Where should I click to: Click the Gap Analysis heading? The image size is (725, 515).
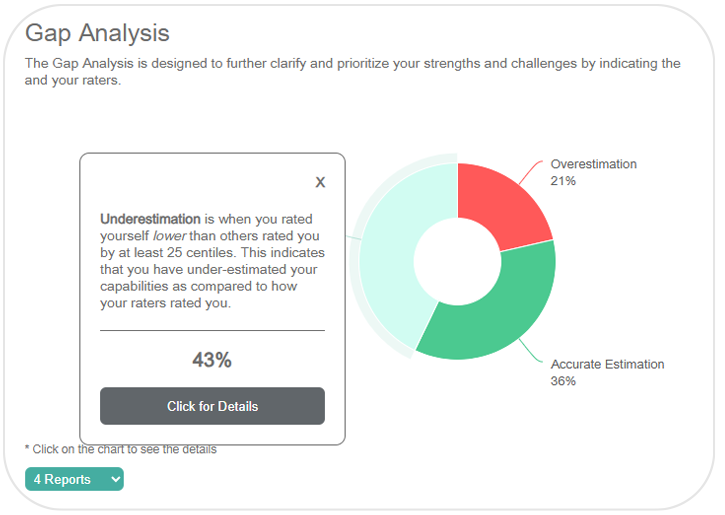click(x=97, y=33)
